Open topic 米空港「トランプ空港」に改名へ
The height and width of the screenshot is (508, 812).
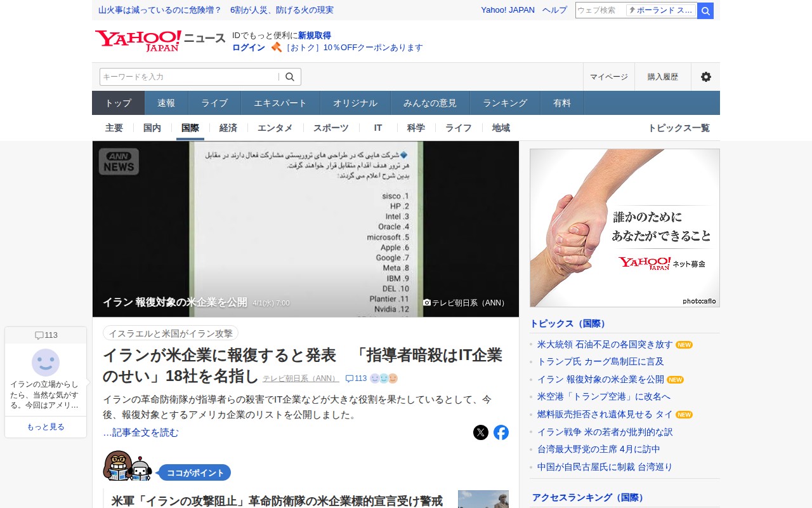[x=604, y=396]
